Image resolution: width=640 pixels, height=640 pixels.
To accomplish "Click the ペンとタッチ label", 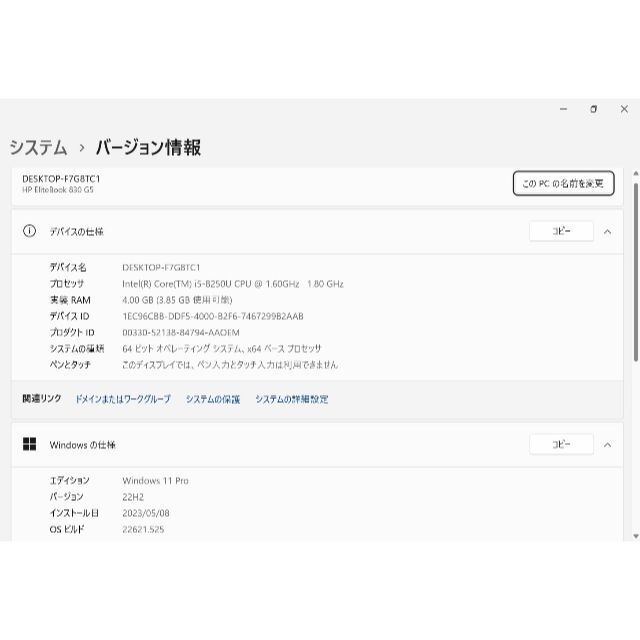I will (70, 365).
